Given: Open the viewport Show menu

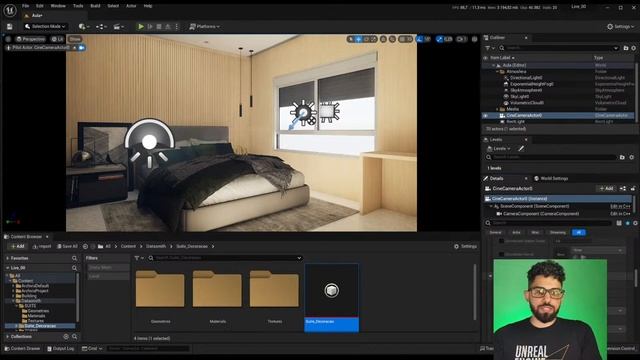Looking at the screenshot, I should (x=75, y=39).
